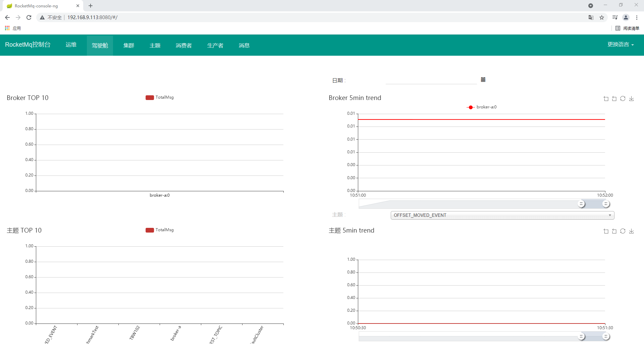Click the browser address bar URL

pyautogui.click(x=93, y=17)
